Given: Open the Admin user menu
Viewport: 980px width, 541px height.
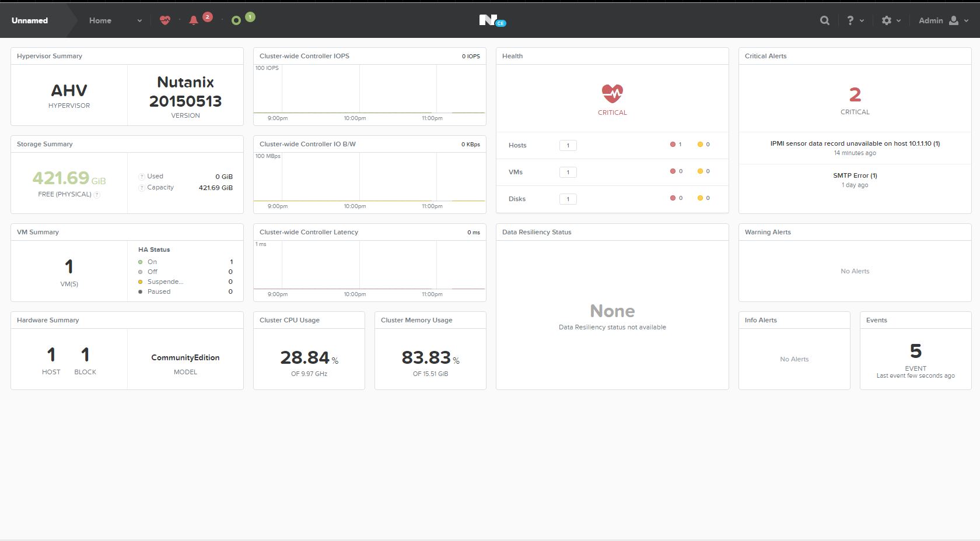Looking at the screenshot, I should [x=943, y=20].
